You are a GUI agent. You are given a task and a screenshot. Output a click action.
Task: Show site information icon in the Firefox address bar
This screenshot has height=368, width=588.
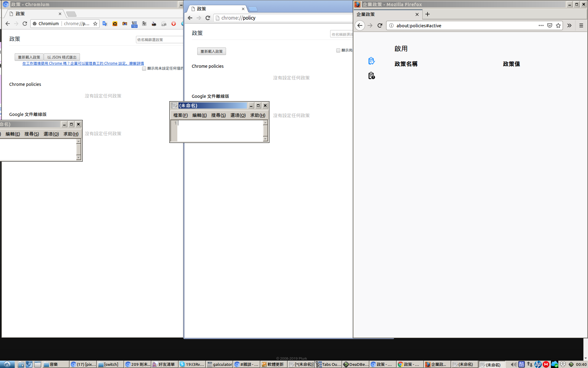click(391, 25)
